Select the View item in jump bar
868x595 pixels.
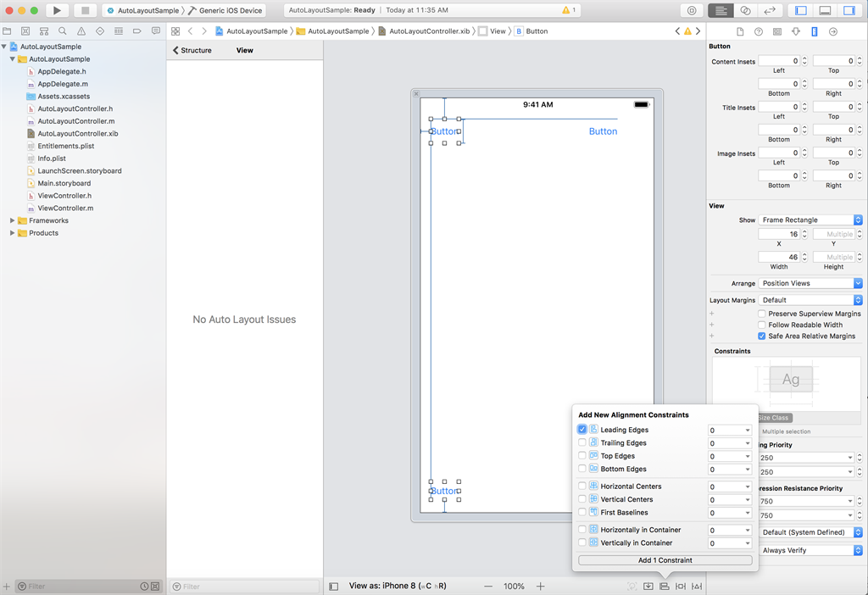(492, 31)
